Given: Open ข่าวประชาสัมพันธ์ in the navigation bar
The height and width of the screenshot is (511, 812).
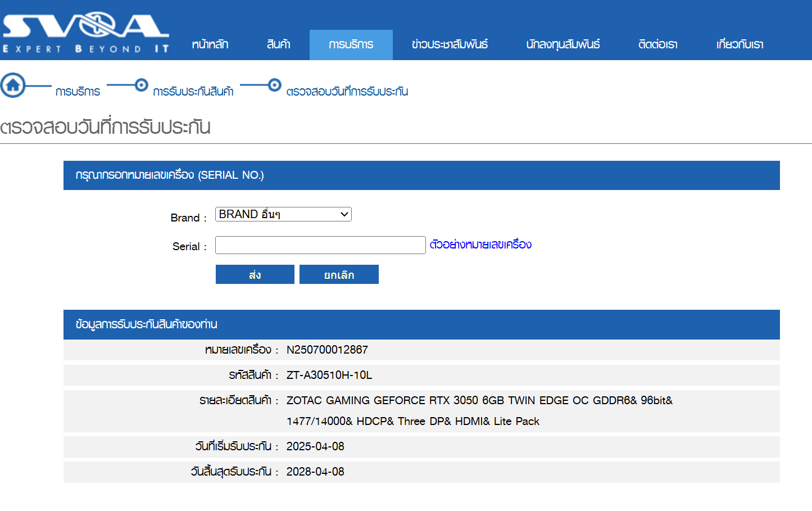Looking at the screenshot, I should click(x=450, y=44).
